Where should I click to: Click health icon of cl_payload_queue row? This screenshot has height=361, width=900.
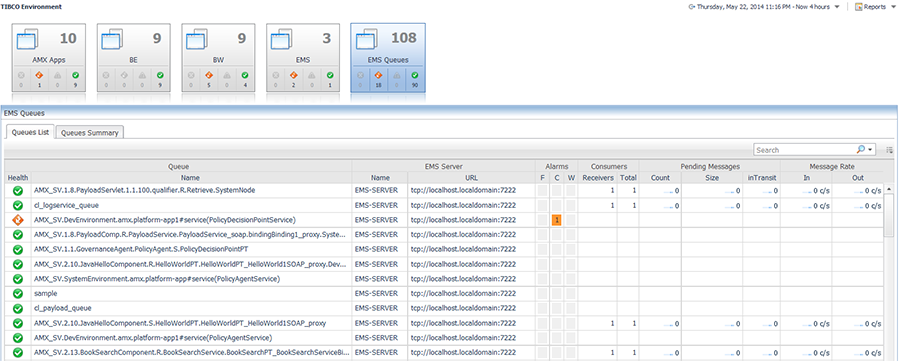tap(17, 308)
